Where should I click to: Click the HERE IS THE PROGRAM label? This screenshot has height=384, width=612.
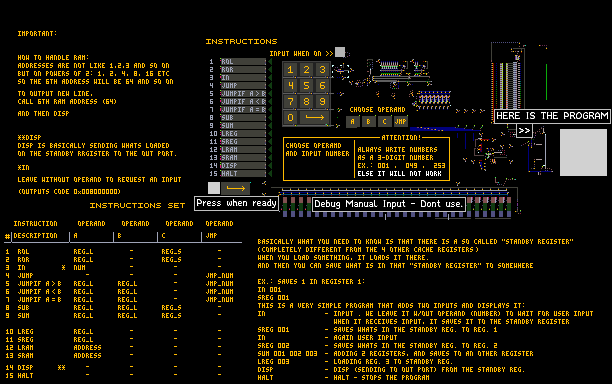coord(552,116)
